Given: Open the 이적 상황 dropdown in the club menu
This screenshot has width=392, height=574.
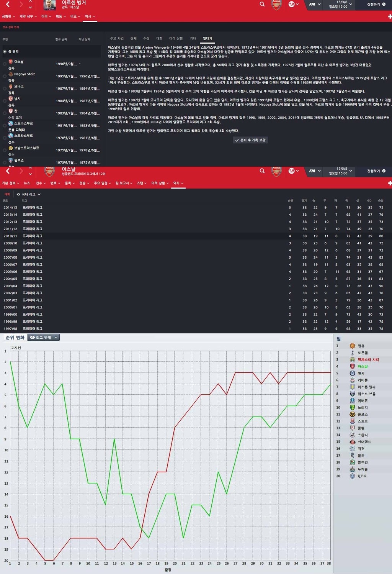Looking at the screenshot, I should (x=160, y=183).
